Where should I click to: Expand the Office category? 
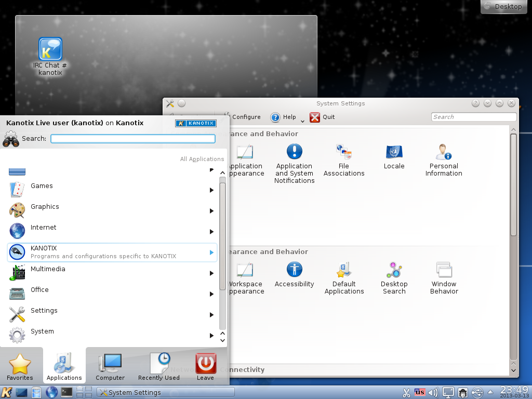point(112,294)
